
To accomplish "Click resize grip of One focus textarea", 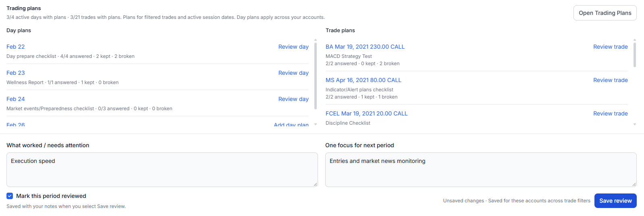I will tap(634, 184).
